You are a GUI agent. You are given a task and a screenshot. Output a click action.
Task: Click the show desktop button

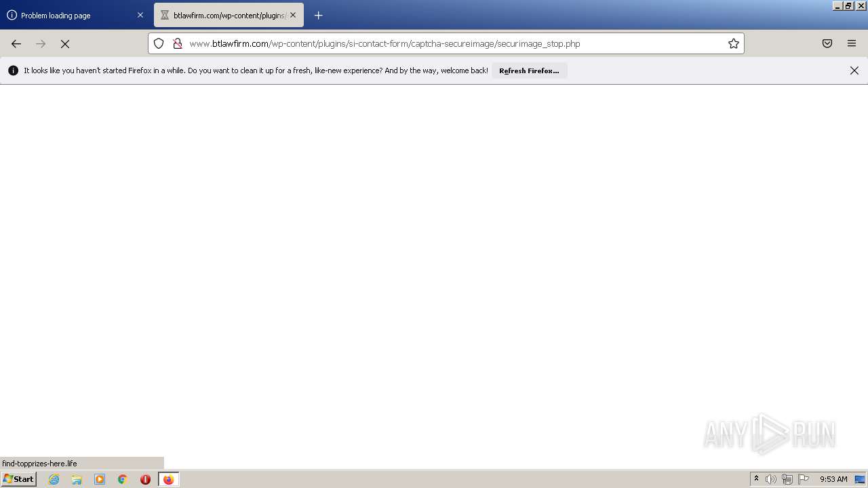[860, 479]
